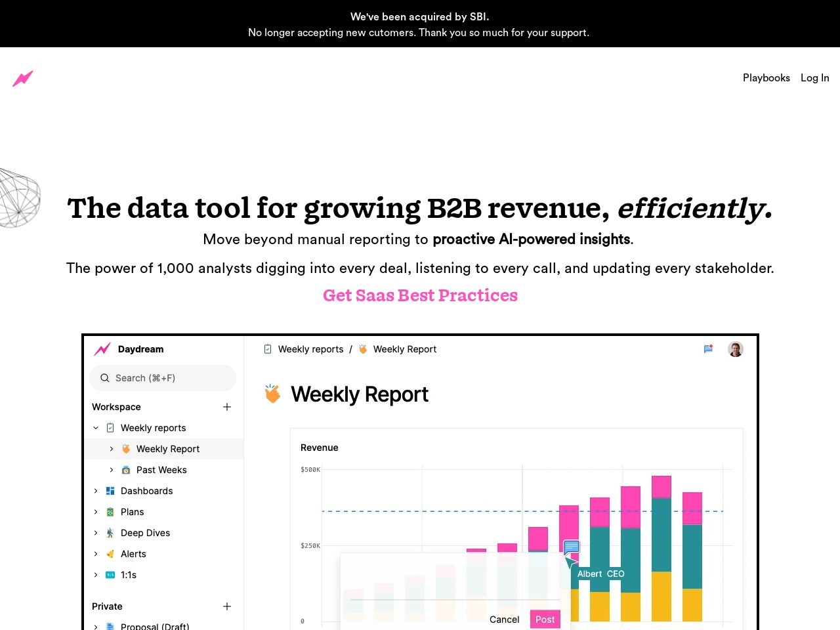Click the large clapping emoji by page title
The image size is (840, 630).
pos(272,394)
